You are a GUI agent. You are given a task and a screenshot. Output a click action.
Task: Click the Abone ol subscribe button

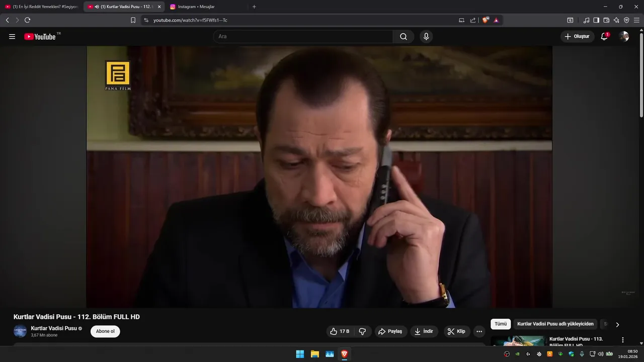(105, 331)
